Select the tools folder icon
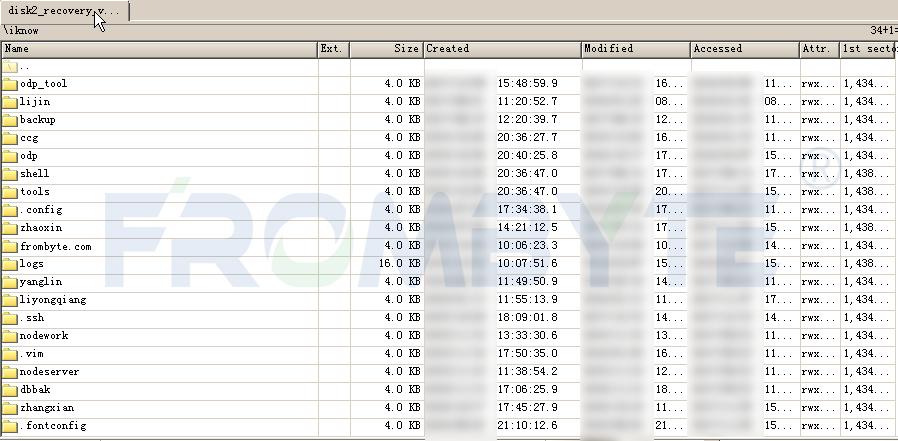 [10, 192]
